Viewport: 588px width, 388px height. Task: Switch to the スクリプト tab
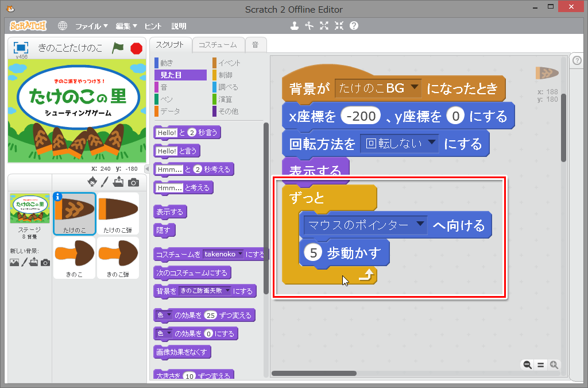pyautogui.click(x=170, y=45)
